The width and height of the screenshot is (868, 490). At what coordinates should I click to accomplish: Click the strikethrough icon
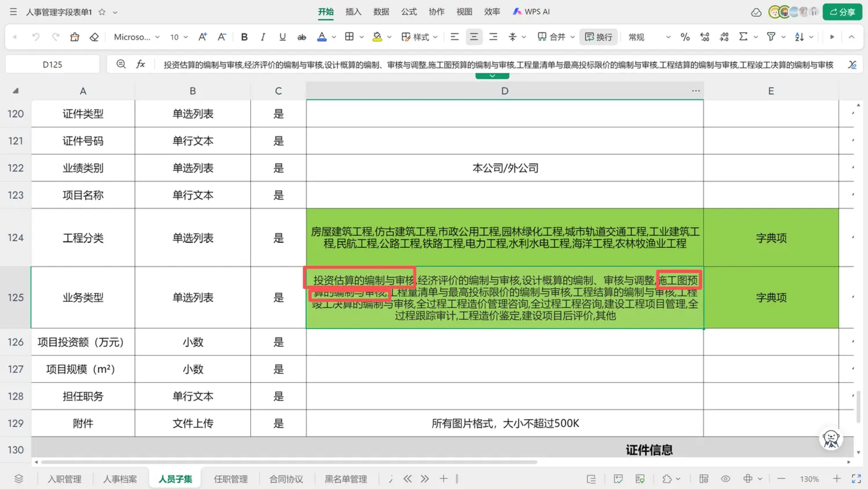(302, 37)
